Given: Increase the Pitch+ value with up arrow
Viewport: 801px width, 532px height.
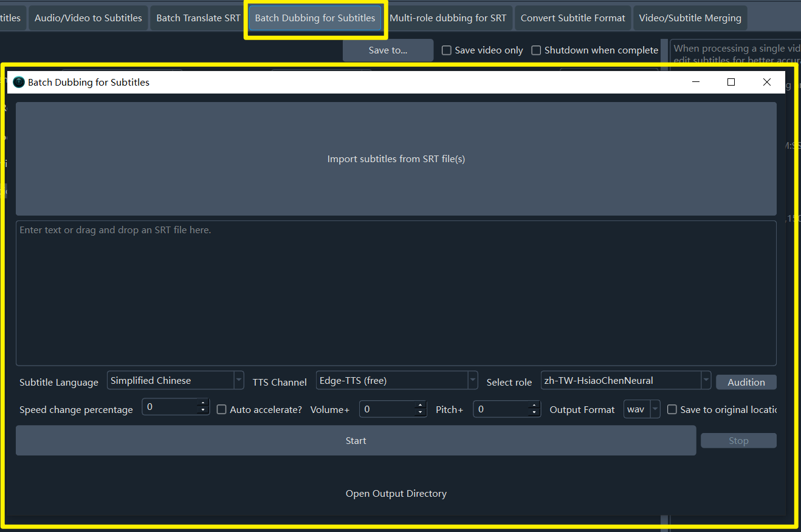Looking at the screenshot, I should [x=534, y=406].
